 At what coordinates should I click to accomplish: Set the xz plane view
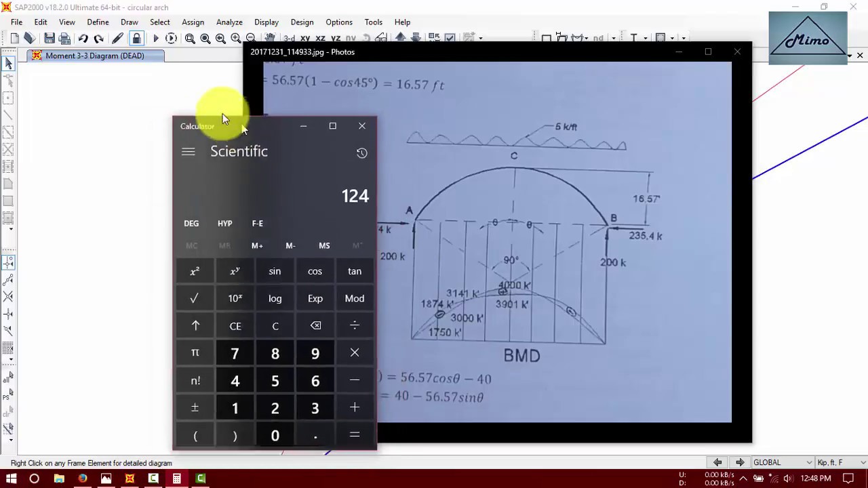point(320,39)
